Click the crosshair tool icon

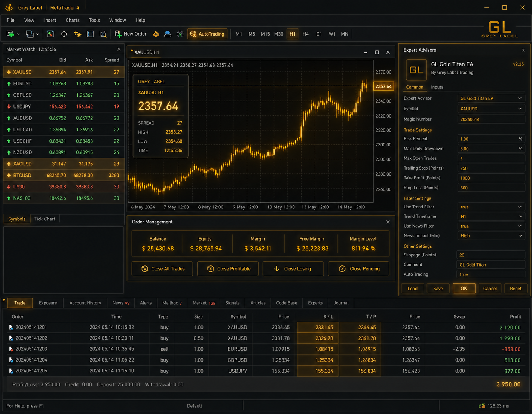point(64,34)
